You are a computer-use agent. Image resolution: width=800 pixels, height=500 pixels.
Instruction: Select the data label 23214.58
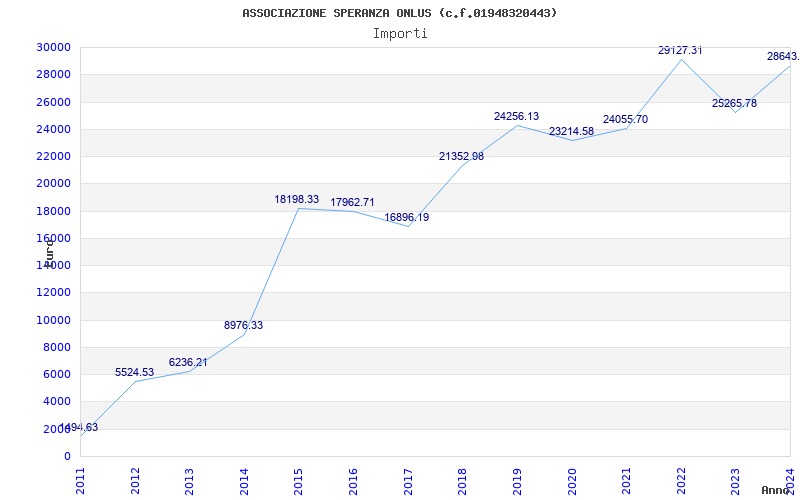tap(571, 131)
